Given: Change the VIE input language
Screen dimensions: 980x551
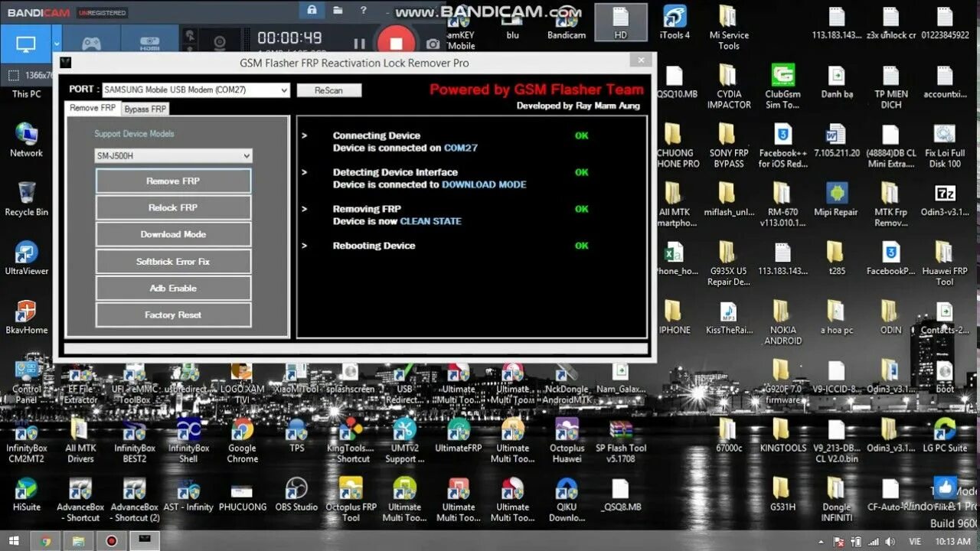Looking at the screenshot, I should [914, 541].
